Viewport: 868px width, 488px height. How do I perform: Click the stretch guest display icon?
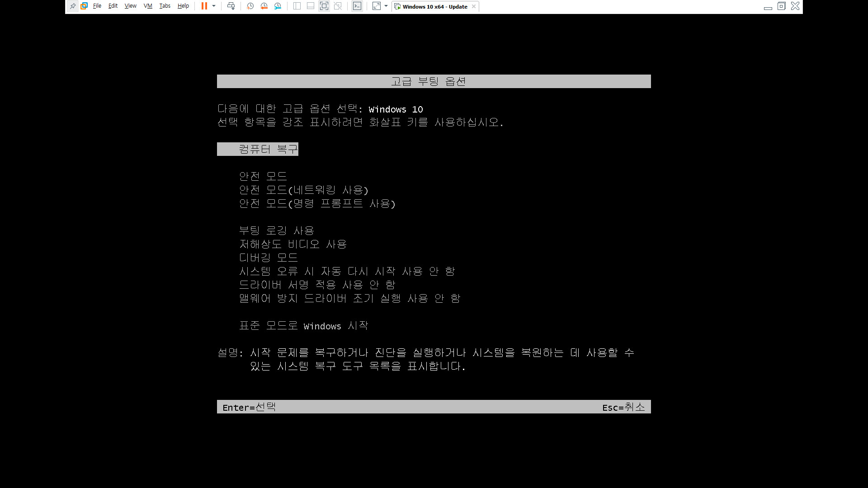[x=377, y=6]
